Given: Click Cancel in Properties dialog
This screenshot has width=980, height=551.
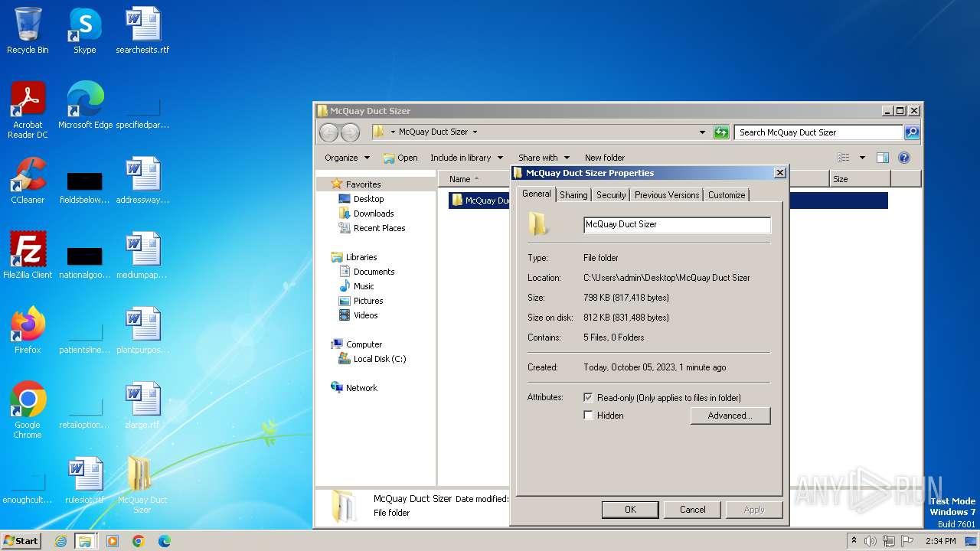Looking at the screenshot, I should pyautogui.click(x=692, y=510).
